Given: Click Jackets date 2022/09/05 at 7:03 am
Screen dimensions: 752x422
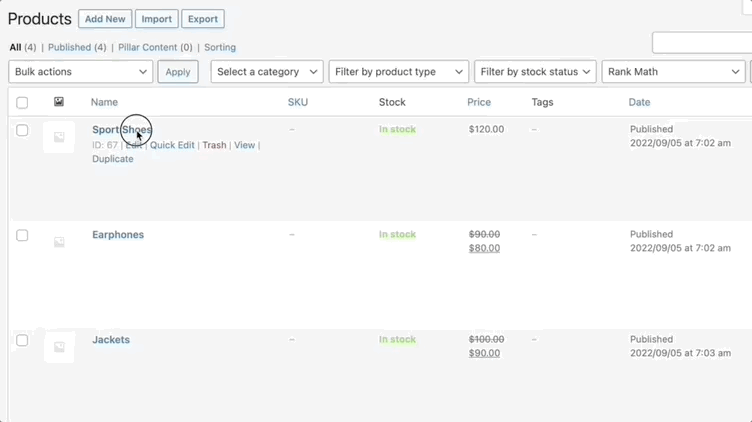Looking at the screenshot, I should pos(681,353).
